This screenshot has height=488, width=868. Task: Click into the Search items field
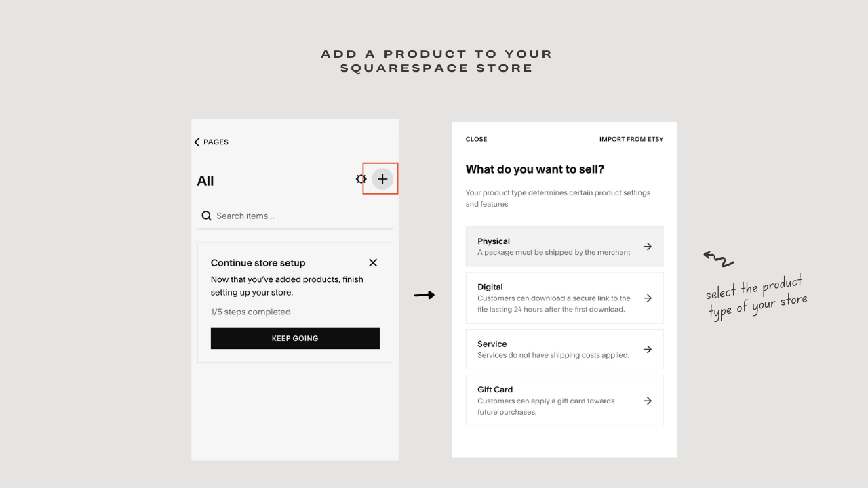click(x=295, y=216)
